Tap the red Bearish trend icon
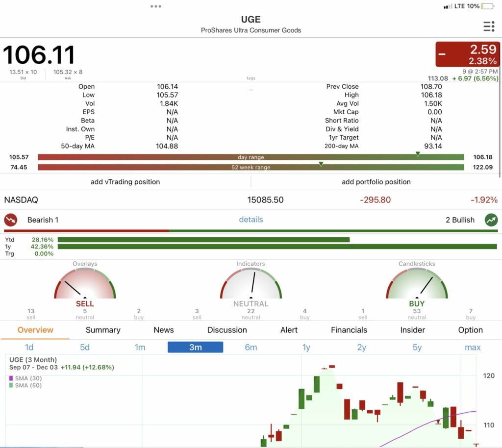The width and height of the screenshot is (502, 448). [11, 220]
